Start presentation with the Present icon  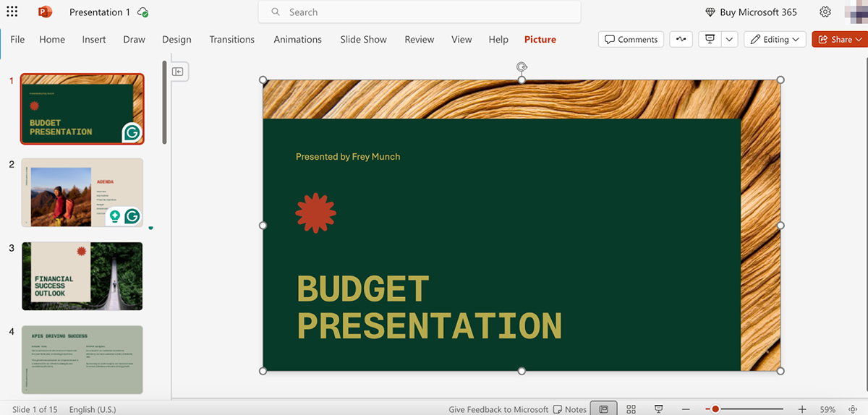[710, 40]
